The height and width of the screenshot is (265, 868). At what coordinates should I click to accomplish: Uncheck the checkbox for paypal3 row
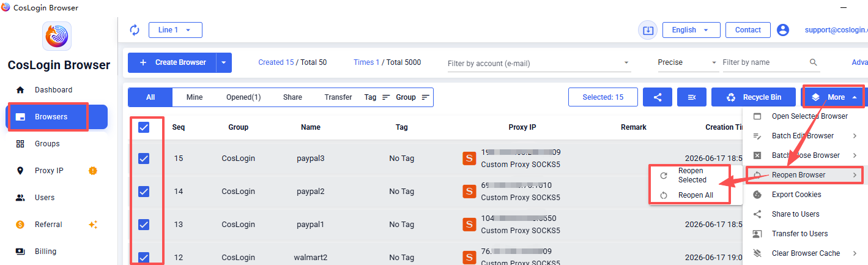tap(144, 159)
